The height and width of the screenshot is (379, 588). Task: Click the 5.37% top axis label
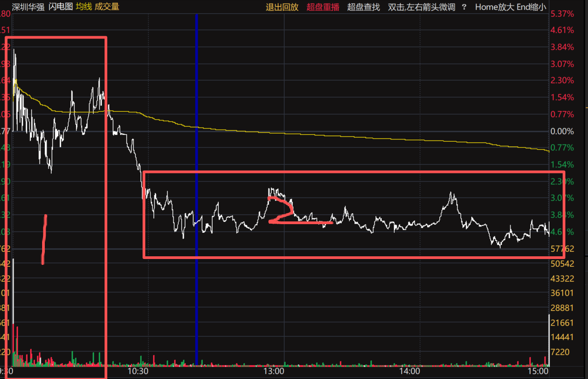point(563,14)
